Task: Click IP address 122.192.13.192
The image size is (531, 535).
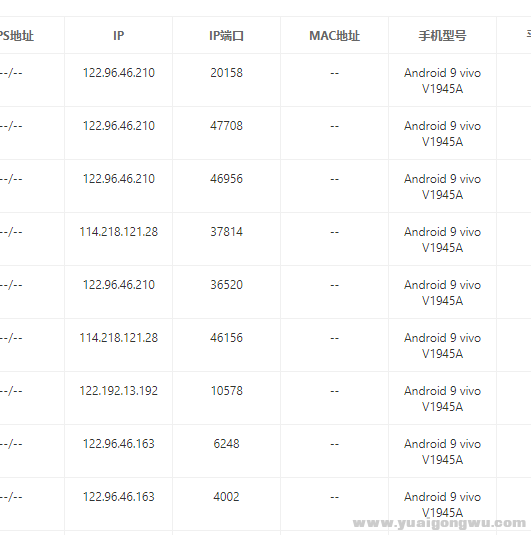Action: point(118,391)
